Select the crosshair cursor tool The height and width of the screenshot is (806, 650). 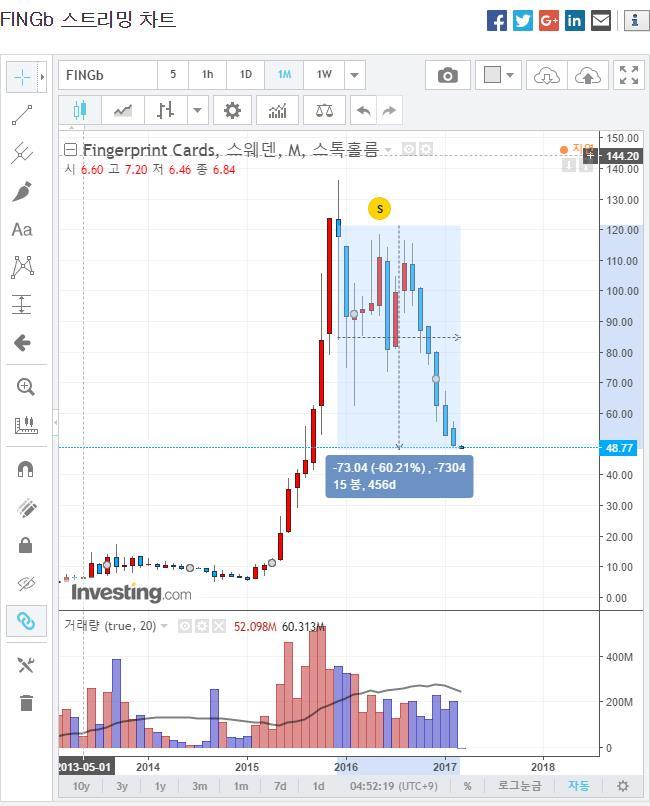[x=23, y=78]
